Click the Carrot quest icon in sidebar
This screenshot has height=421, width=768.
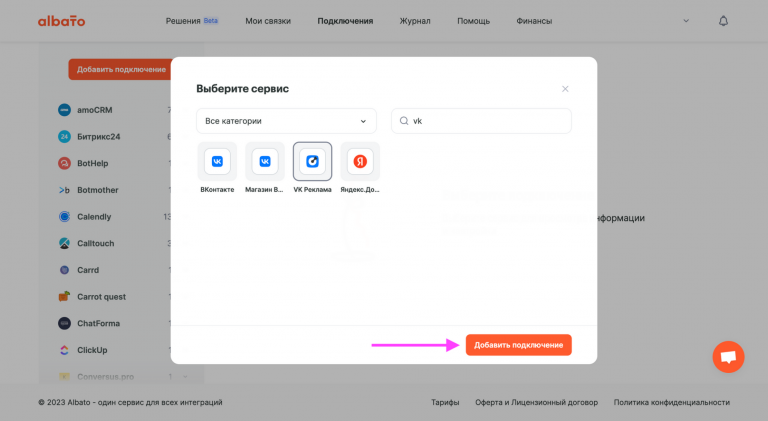coord(64,297)
